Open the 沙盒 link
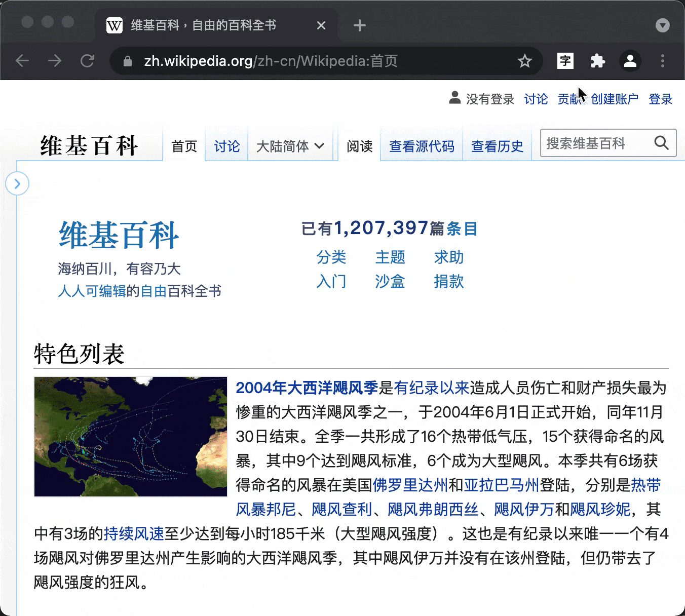 point(390,282)
